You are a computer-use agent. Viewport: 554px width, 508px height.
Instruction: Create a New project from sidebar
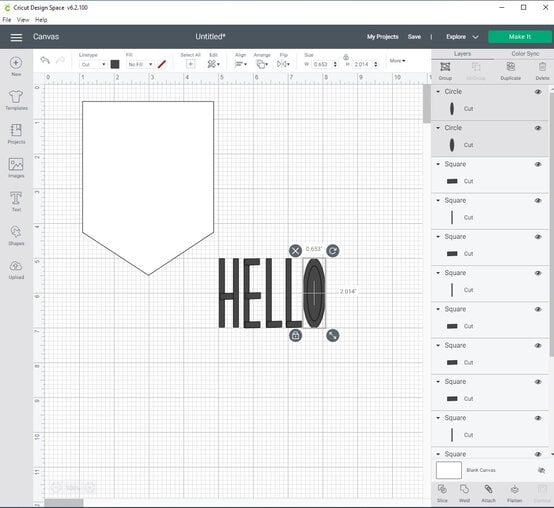16,66
